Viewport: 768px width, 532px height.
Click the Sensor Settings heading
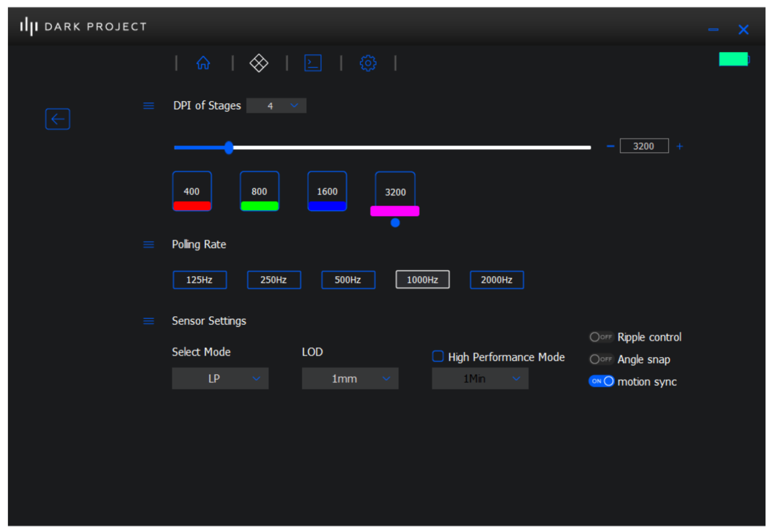click(x=209, y=321)
